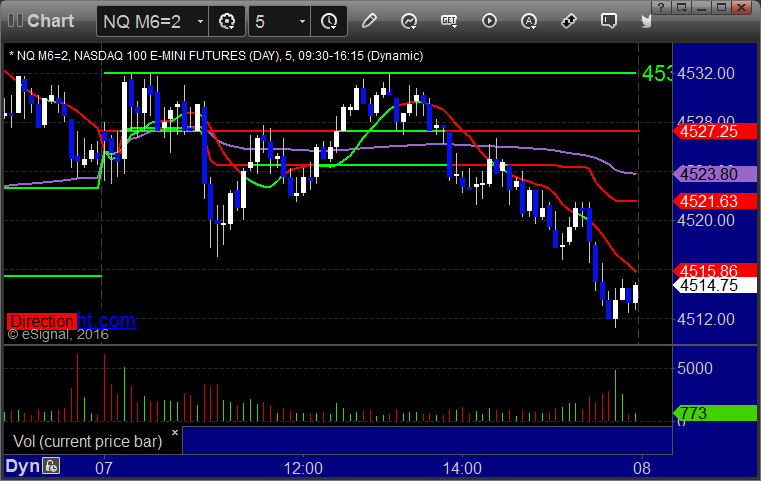Image resolution: width=761 pixels, height=481 pixels.
Task: Click the Chart panel grip icon
Action: click(x=15, y=20)
